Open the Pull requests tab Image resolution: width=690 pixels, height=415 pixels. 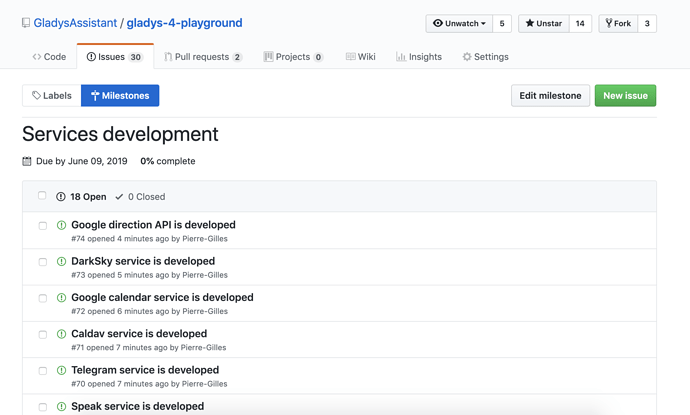tap(203, 57)
